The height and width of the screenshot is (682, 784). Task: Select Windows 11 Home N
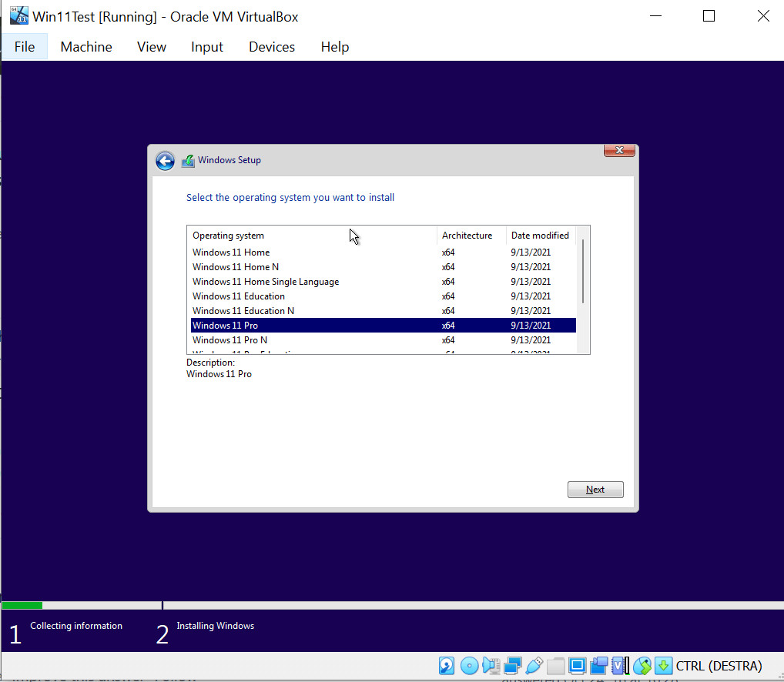383,267
